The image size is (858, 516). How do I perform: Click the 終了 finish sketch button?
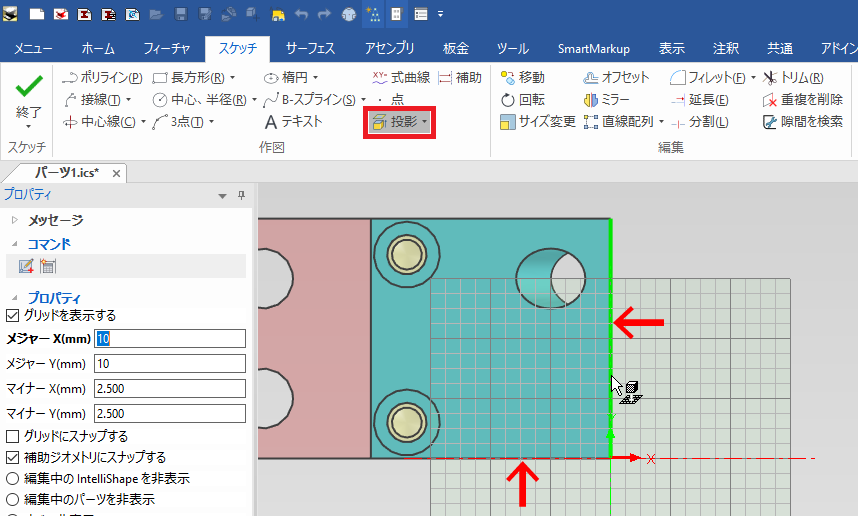click(x=29, y=98)
